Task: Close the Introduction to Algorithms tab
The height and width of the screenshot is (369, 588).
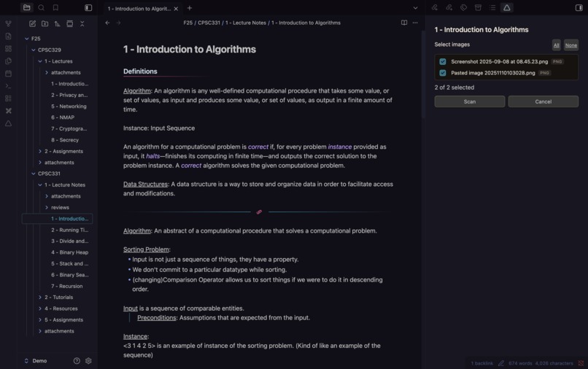Action: tap(176, 9)
